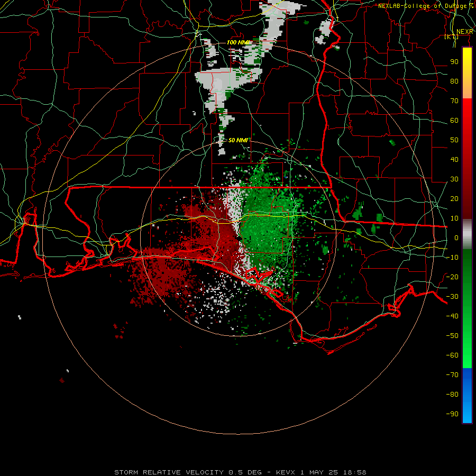Click the positive 40 scale value
This screenshot has width=476, height=476.
(454, 159)
